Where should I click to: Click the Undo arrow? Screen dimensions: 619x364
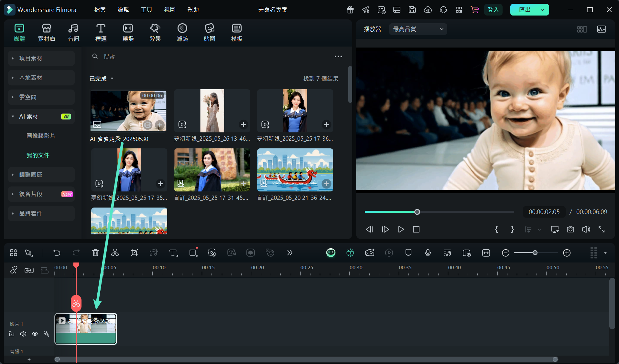[x=57, y=253]
